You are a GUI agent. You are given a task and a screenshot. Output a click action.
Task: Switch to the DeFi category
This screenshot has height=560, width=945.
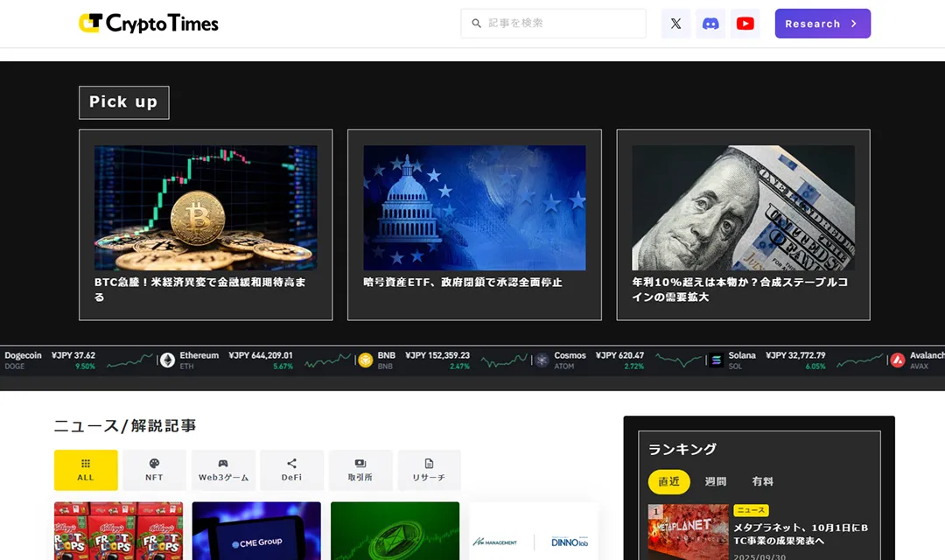click(x=291, y=470)
